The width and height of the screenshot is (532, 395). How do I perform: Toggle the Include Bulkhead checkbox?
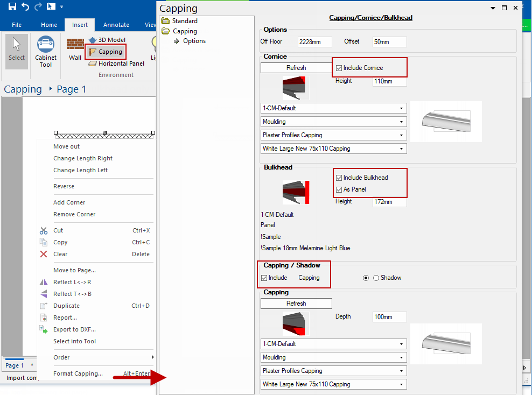pos(339,178)
